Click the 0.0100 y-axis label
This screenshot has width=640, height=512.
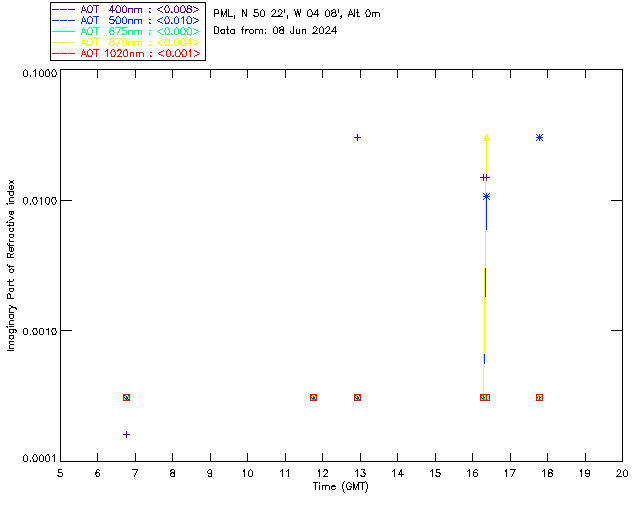(x=39, y=201)
